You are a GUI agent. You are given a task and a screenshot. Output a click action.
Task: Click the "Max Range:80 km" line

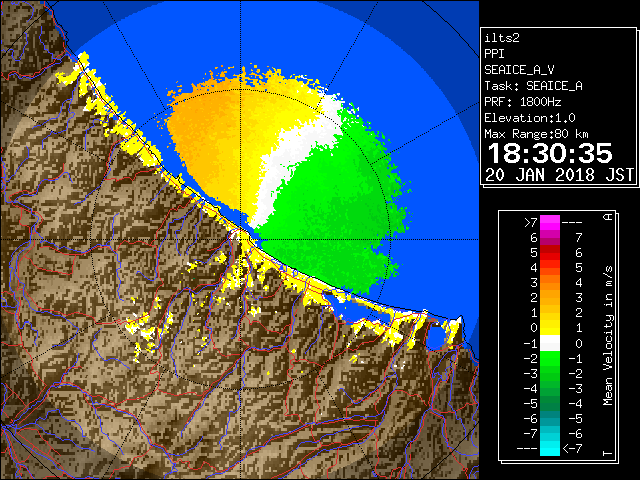coord(536,134)
